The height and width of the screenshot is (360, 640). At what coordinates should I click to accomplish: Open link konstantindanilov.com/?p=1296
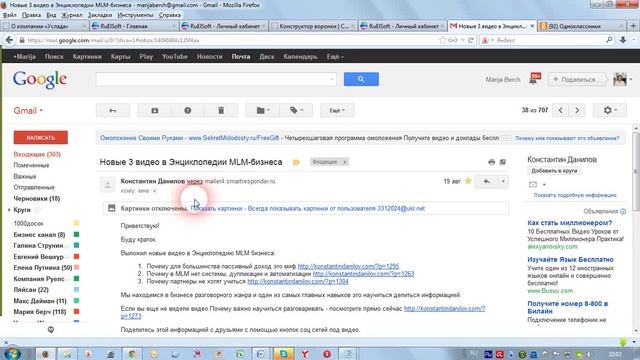click(x=348, y=266)
